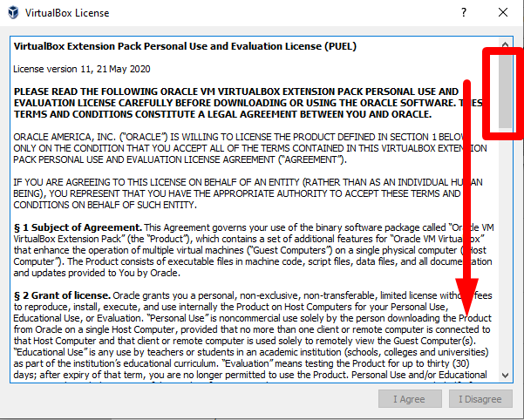Click the scrollbar down arrow
Viewport: 524px width, 420px height.
tap(506, 376)
